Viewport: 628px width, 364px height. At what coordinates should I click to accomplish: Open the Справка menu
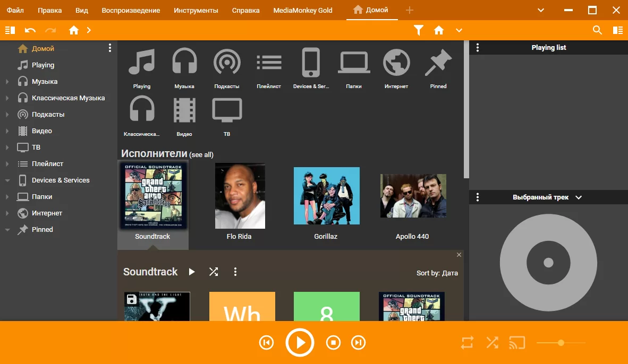tap(245, 10)
